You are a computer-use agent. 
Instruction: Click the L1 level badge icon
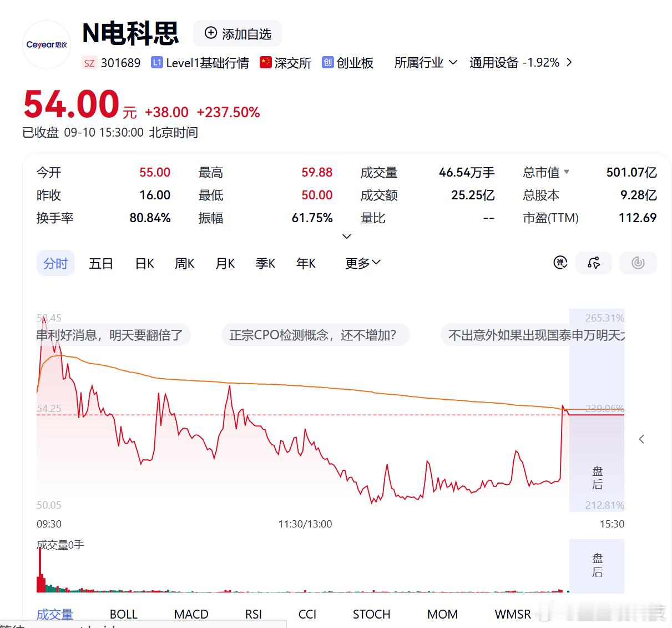point(157,62)
